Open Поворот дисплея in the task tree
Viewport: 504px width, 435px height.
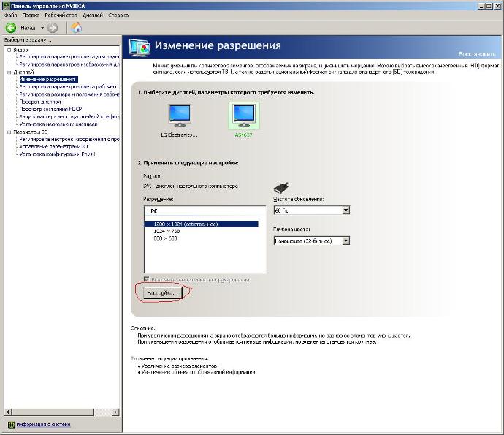[x=39, y=102]
